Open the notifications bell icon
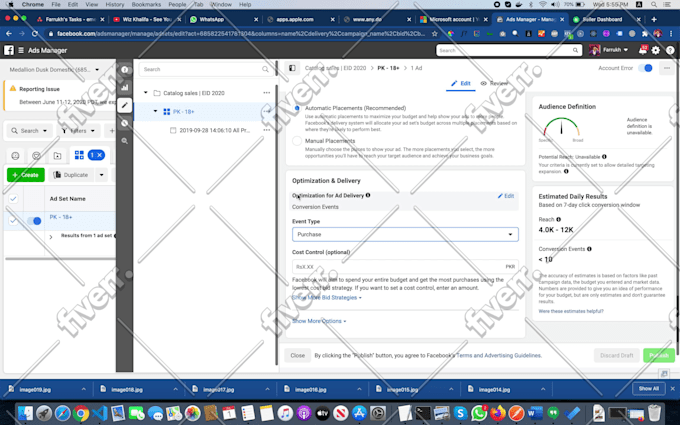 (642, 50)
